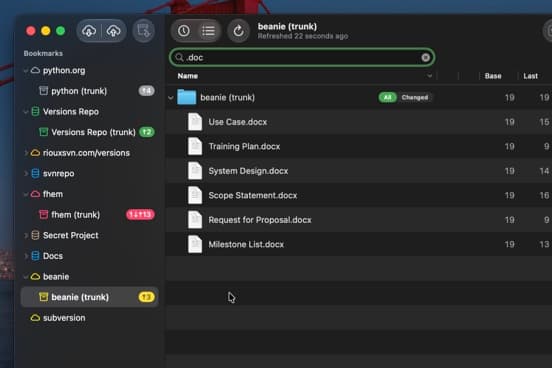The height and width of the screenshot is (368, 552).
Task: Click the python (trunk) update badge
Action: [146, 91]
